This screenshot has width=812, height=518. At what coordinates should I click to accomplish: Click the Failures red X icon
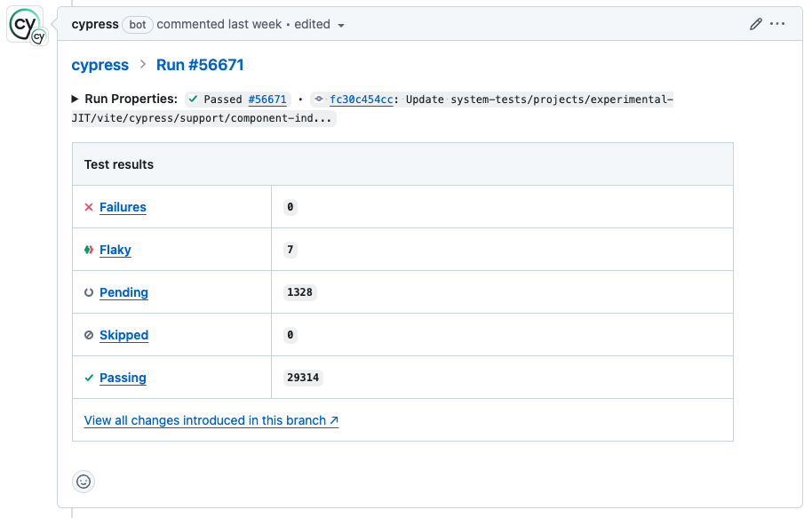[89, 206]
